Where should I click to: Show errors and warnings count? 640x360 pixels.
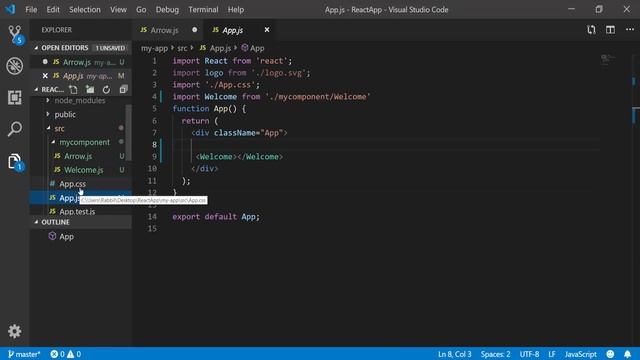[x=65, y=354]
